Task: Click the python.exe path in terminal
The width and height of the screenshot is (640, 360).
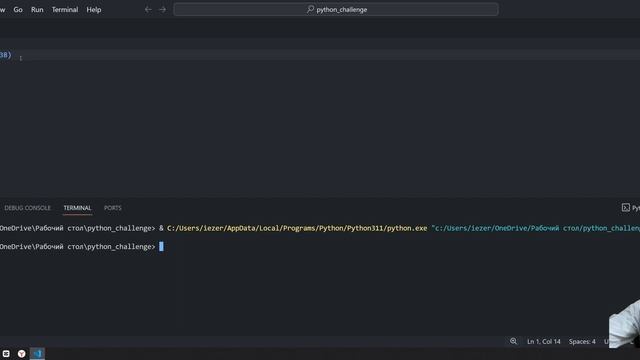Action: (297, 228)
